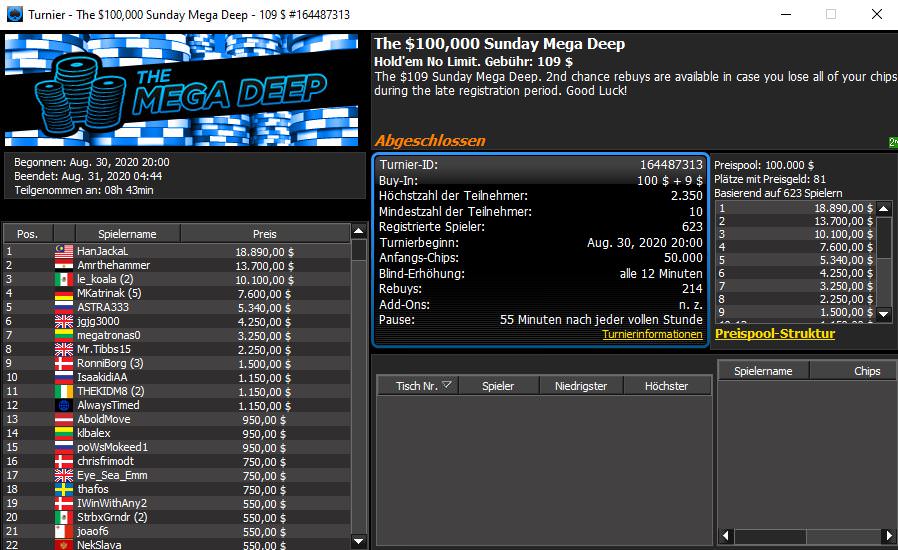Viewport: 898px width, 550px height.
Task: Click the Swedish flag next to thafos
Action: point(63,489)
